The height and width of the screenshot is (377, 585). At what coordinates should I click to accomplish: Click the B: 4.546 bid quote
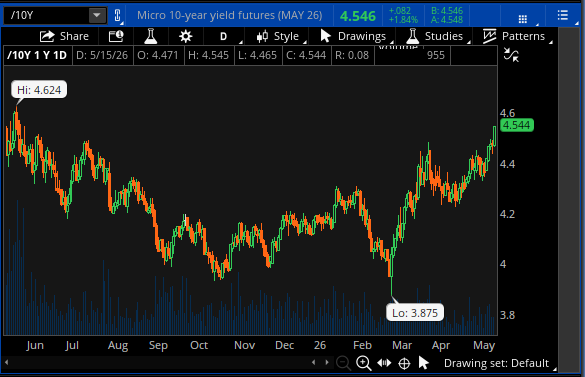tap(447, 10)
